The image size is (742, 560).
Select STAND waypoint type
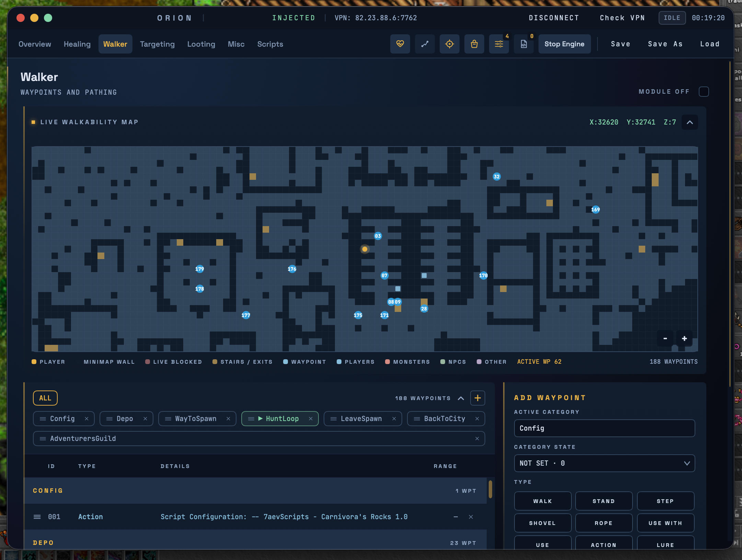coord(604,501)
